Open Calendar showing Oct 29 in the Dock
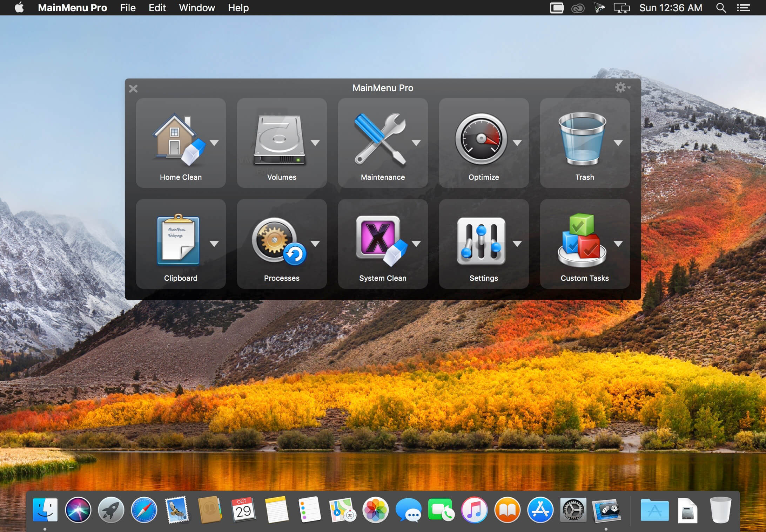The height and width of the screenshot is (532, 766). click(243, 510)
